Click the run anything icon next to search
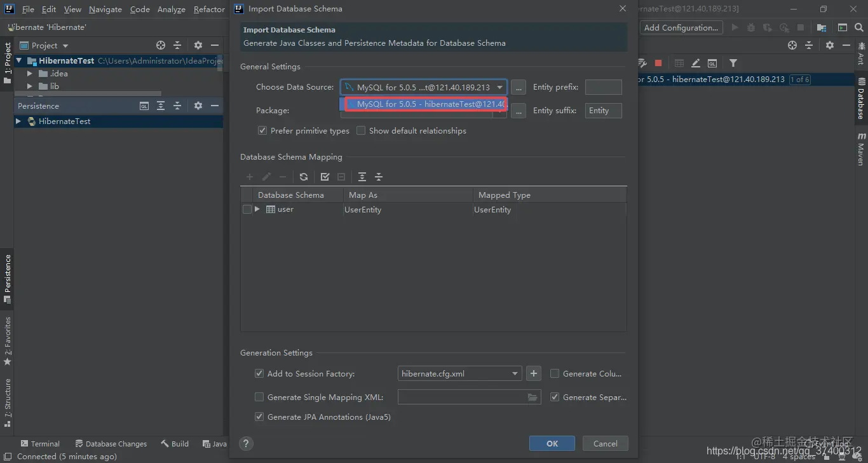 coord(843,27)
